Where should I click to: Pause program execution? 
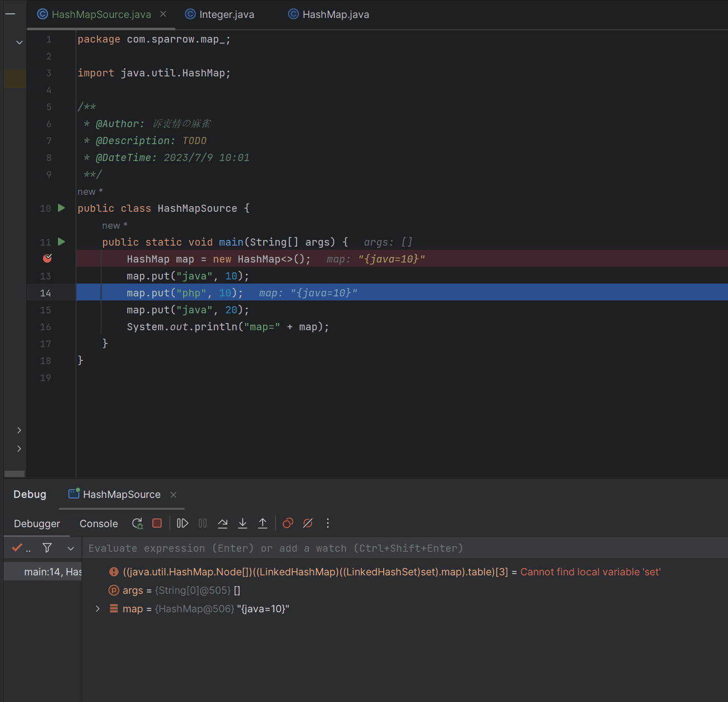pos(203,523)
